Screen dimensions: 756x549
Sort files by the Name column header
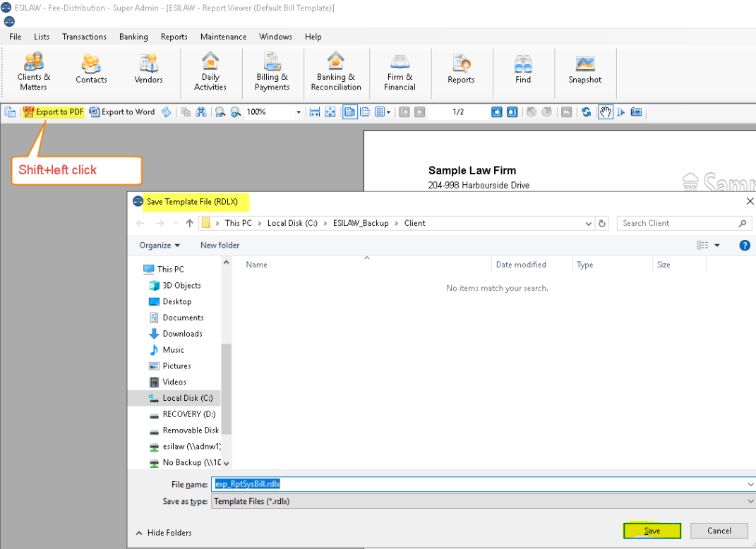pyautogui.click(x=256, y=265)
